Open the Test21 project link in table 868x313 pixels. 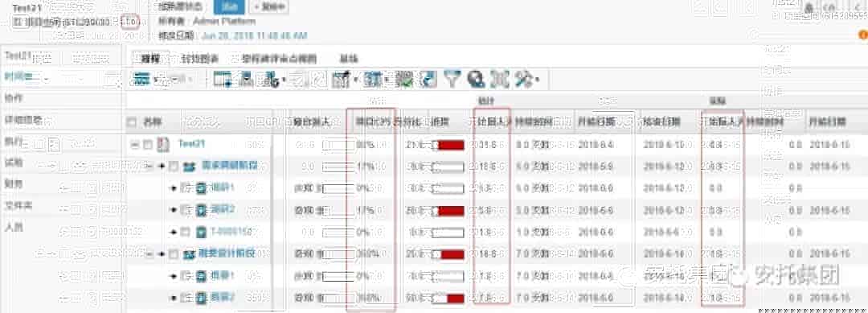pos(191,145)
